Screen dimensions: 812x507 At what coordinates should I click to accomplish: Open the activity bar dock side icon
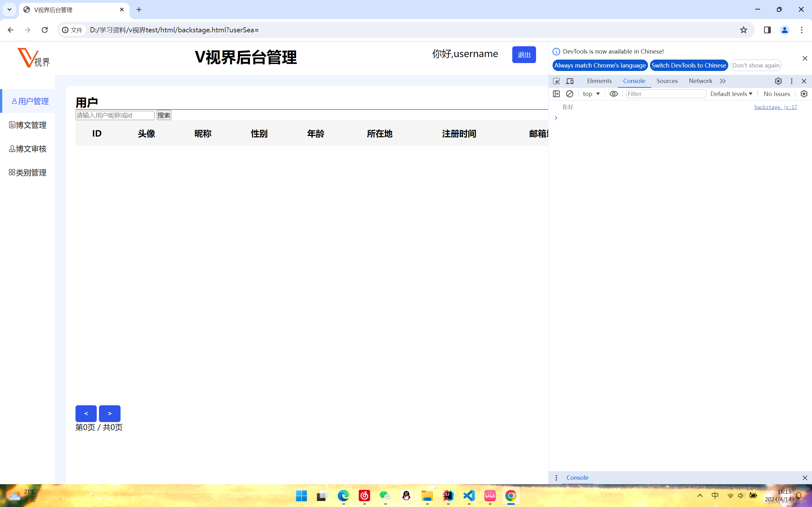[x=556, y=94]
